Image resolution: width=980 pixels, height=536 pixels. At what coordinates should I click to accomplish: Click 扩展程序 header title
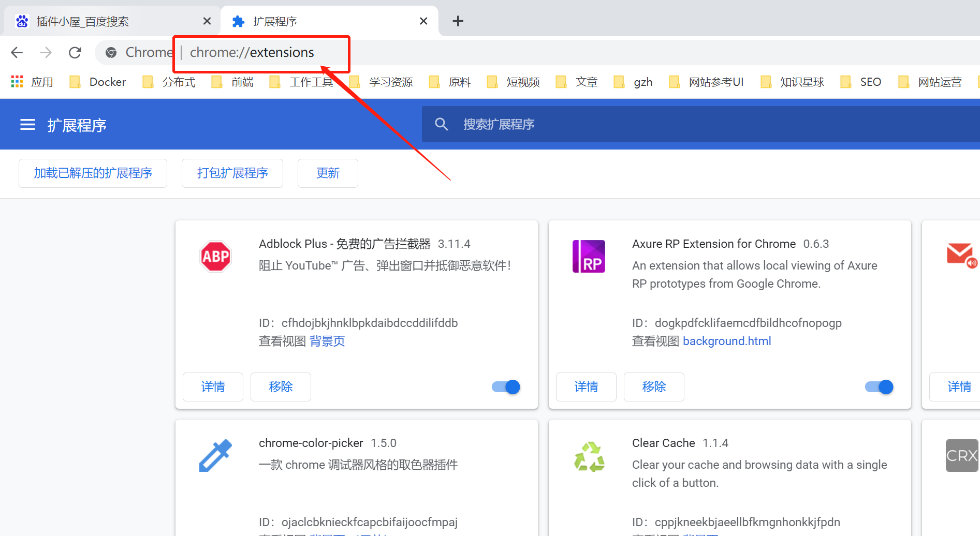point(77,125)
